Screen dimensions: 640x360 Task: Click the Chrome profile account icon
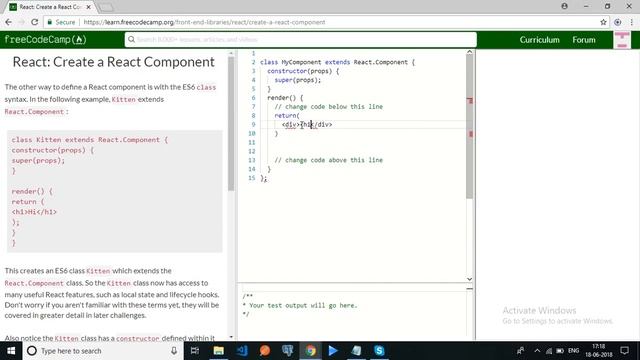(564, 6)
